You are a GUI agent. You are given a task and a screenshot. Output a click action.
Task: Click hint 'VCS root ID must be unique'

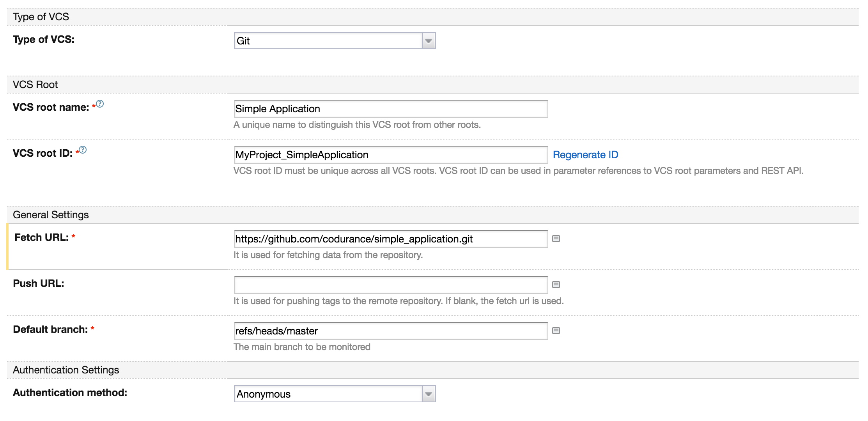pos(518,171)
